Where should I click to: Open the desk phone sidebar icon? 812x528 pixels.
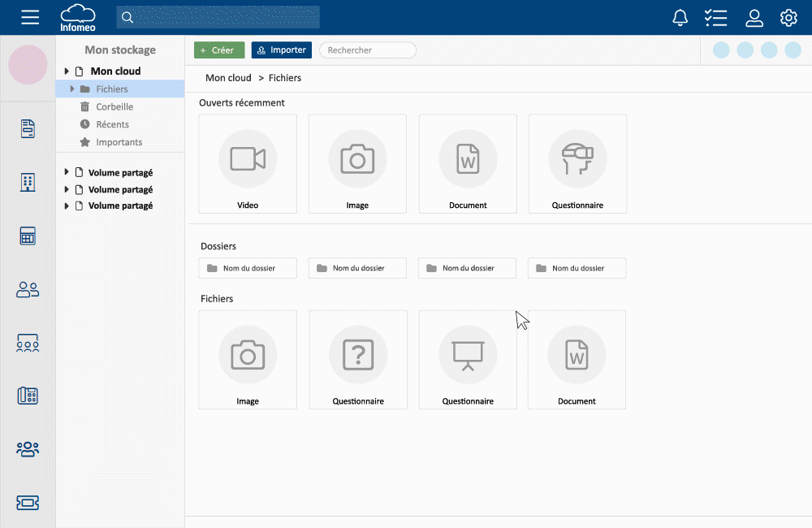[28, 396]
